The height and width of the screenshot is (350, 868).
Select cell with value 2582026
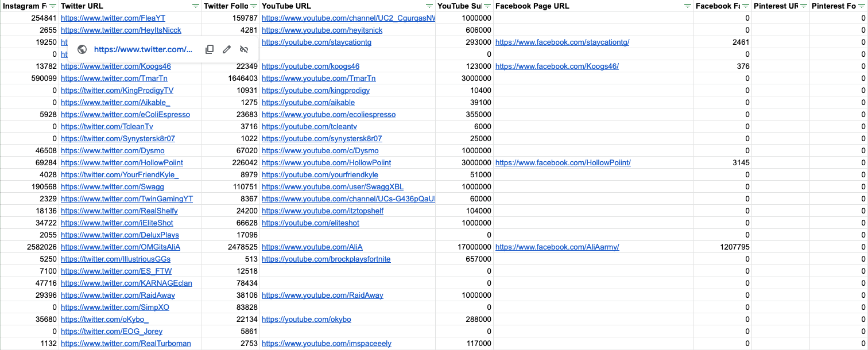pos(29,247)
